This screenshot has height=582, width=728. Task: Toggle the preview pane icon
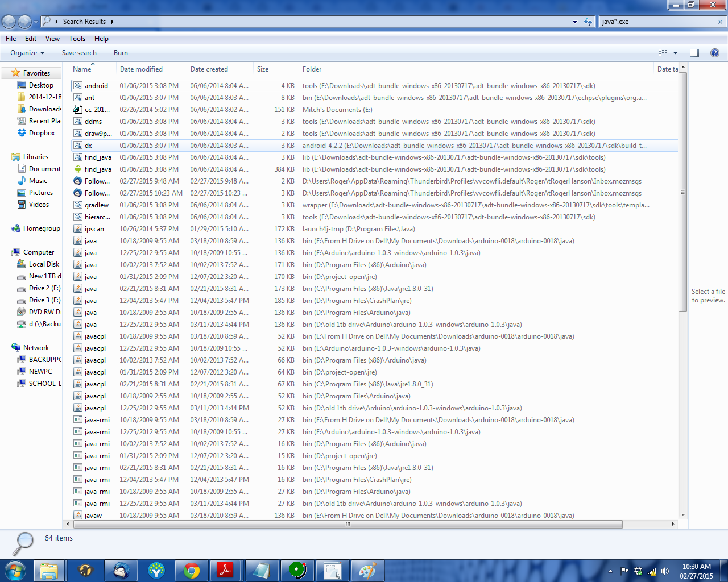tap(694, 53)
